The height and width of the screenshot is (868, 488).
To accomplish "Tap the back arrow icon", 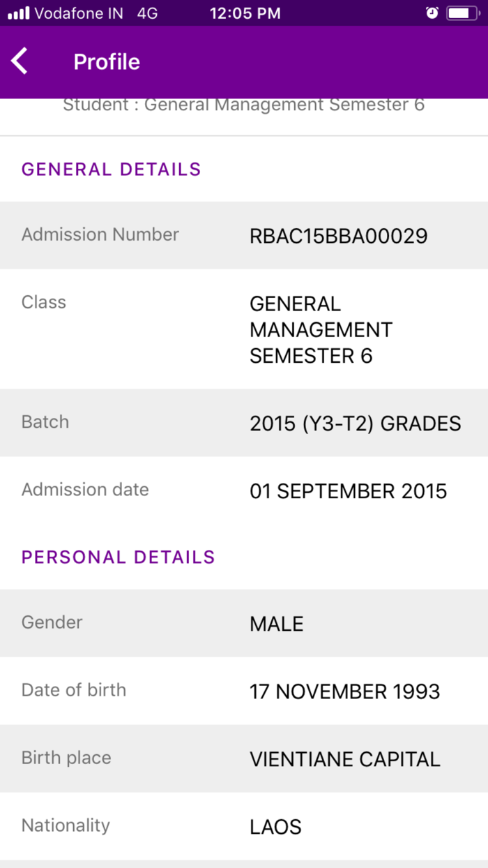I will [19, 61].
